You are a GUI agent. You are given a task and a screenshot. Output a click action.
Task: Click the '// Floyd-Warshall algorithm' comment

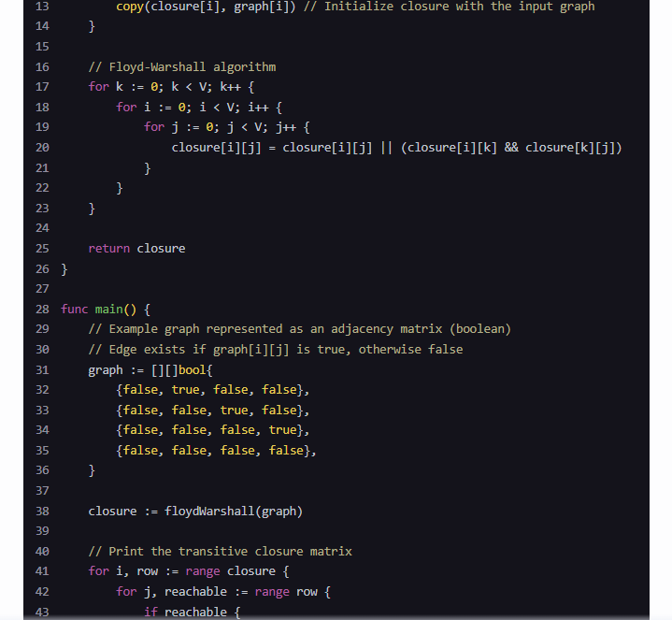(182, 67)
